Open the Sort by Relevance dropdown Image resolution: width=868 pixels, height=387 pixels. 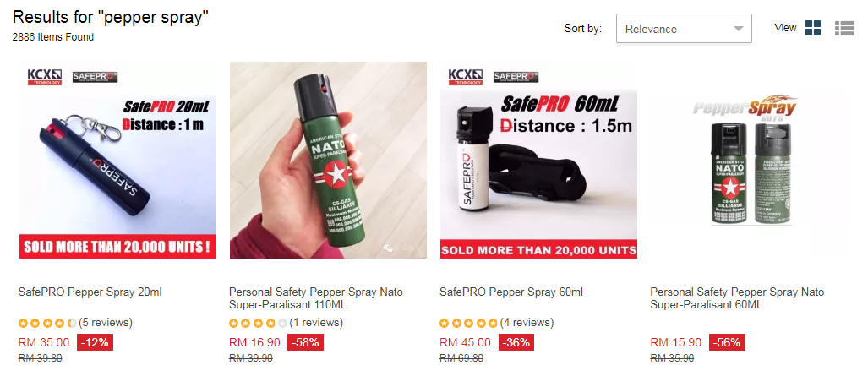pyautogui.click(x=684, y=29)
